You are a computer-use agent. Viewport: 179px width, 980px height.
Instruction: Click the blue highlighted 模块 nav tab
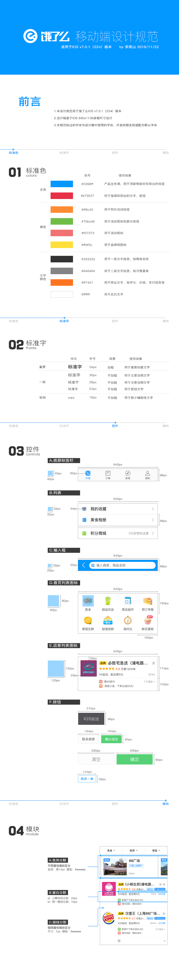[166, 804]
